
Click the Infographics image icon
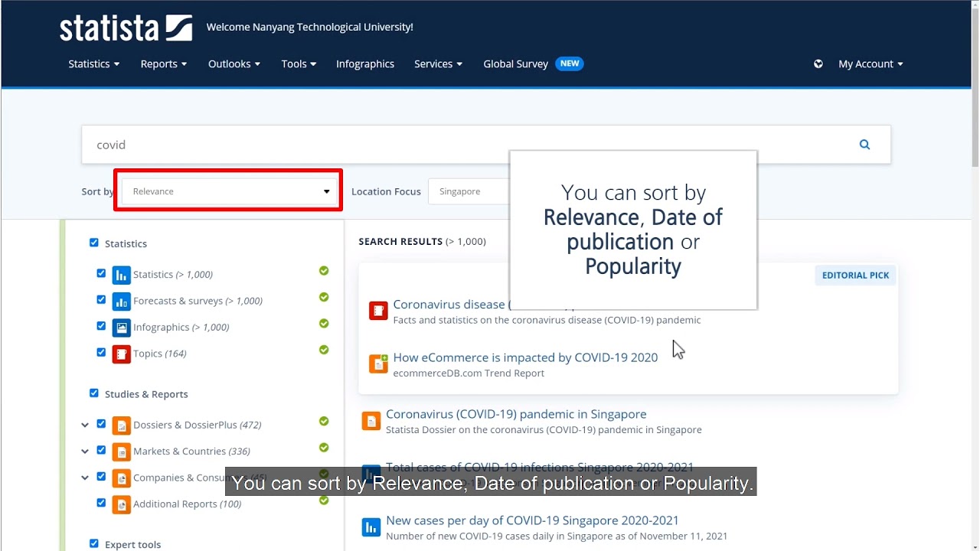121,328
